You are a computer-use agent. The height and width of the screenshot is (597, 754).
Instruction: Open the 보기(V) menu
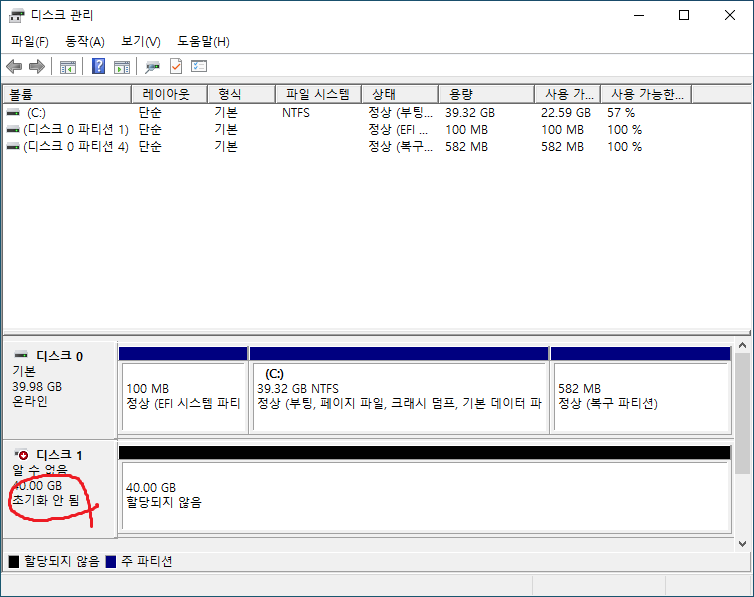tap(141, 41)
